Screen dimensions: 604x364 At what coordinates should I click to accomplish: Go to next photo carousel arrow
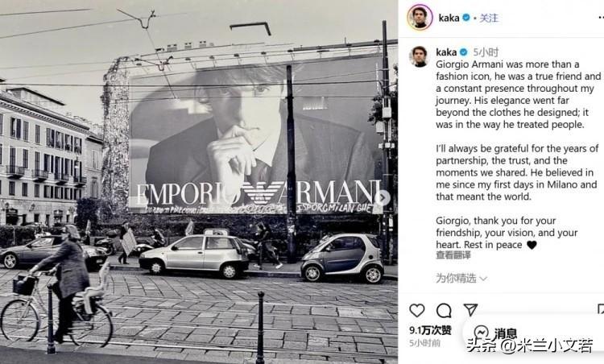pyautogui.click(x=382, y=197)
